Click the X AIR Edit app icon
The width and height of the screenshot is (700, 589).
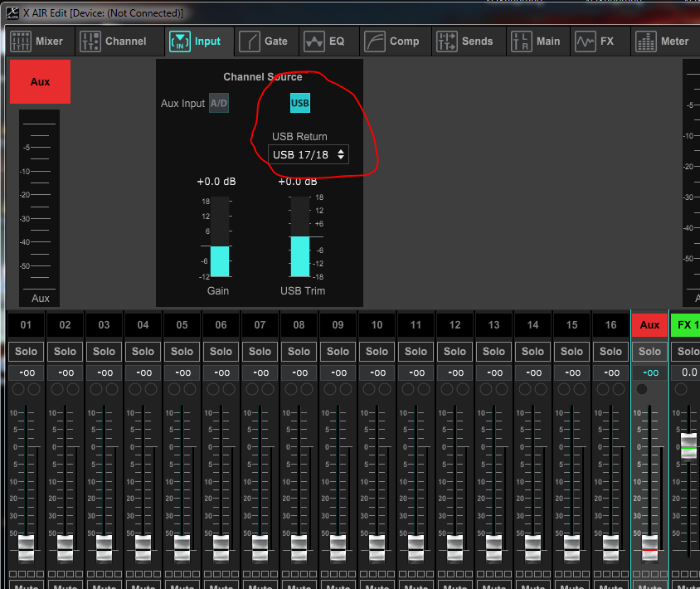[x=12, y=13]
